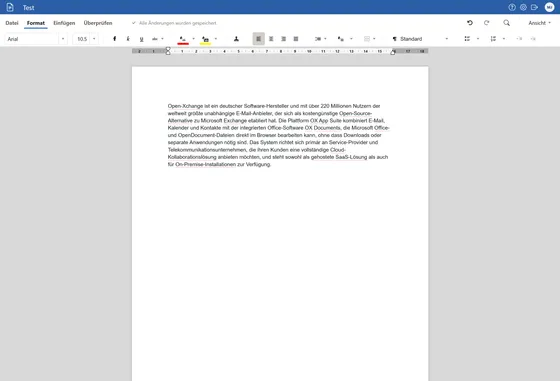This screenshot has height=381, width=560.
Task: Toggle bold formatting
Action: tap(114, 39)
